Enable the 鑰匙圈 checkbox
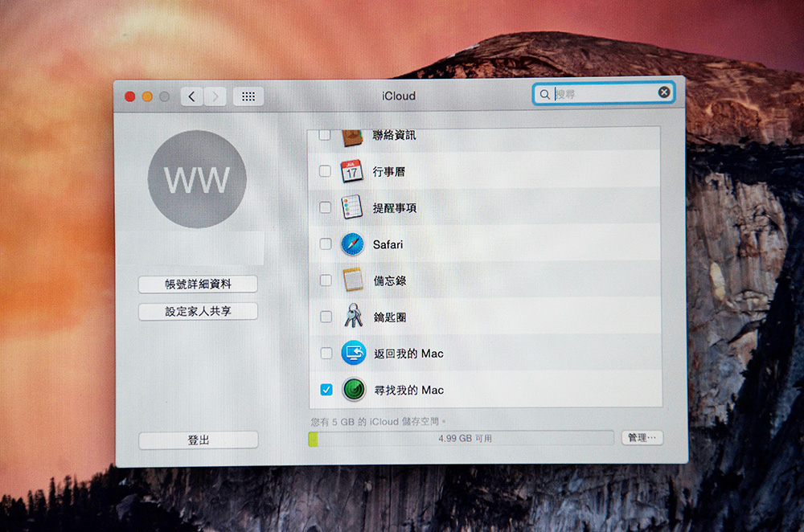 326,317
